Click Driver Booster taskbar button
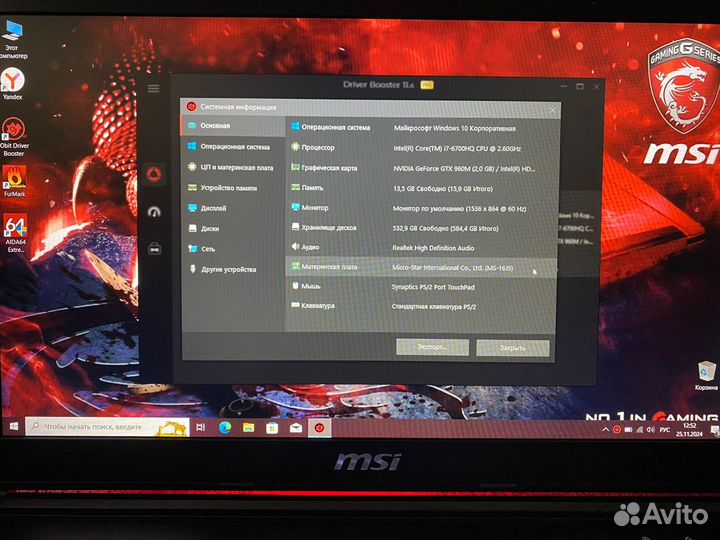This screenshot has height=540, width=720. pos(320,428)
